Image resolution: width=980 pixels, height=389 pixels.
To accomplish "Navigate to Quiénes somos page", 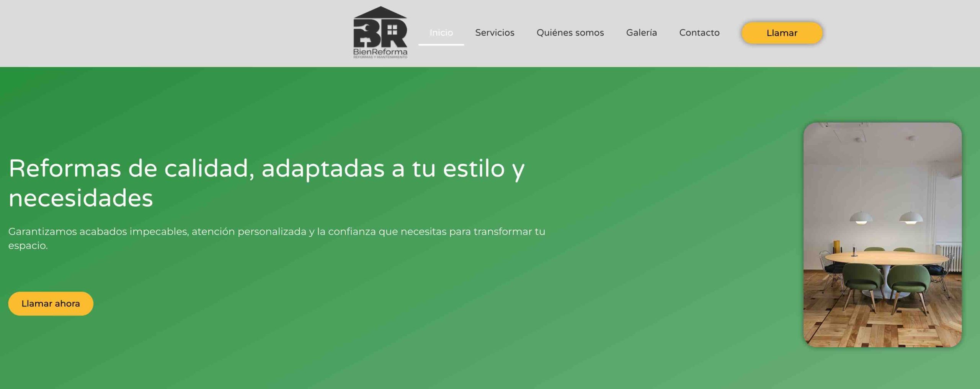I will [x=570, y=33].
